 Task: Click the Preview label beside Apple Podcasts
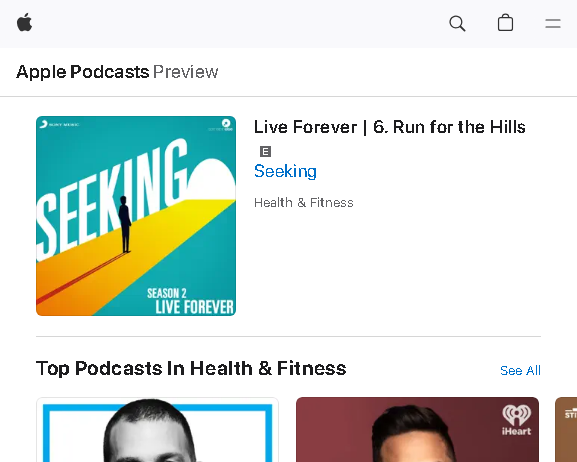pyautogui.click(x=185, y=72)
